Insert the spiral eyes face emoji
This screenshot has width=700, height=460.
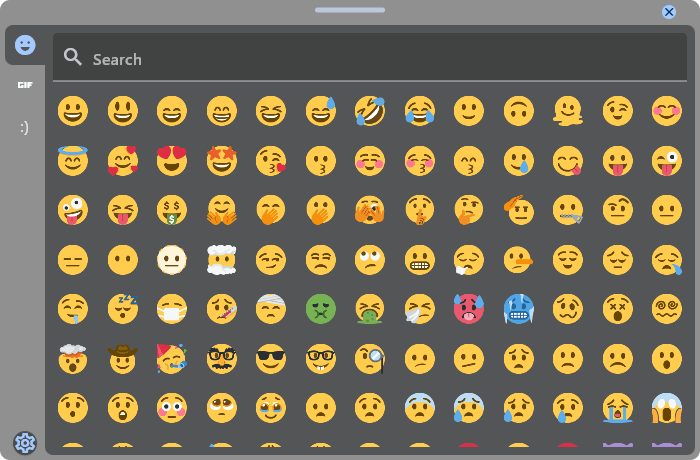(667, 309)
